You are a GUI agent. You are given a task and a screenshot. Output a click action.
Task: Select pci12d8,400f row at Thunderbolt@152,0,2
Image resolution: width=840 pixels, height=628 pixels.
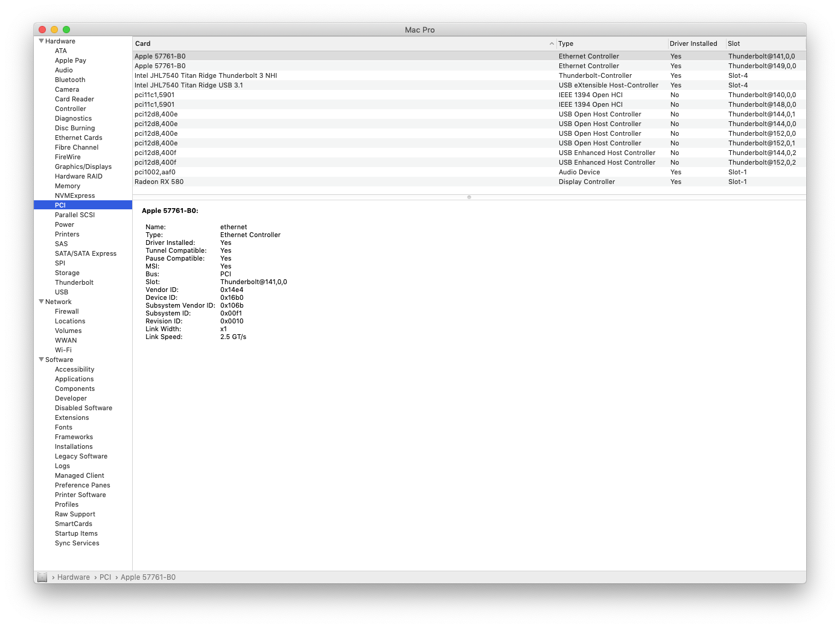point(469,162)
